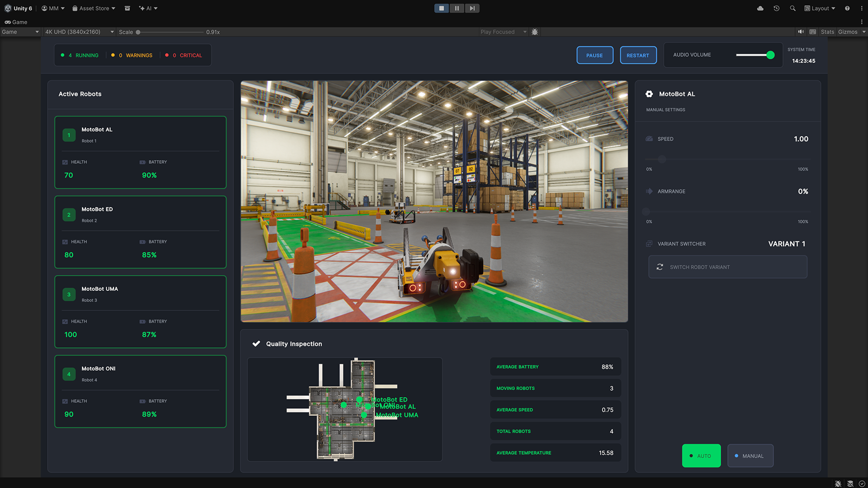Screen dimensions: 868x488
Task: Change the 4K UHD resolution dropdown
Action: click(80, 32)
